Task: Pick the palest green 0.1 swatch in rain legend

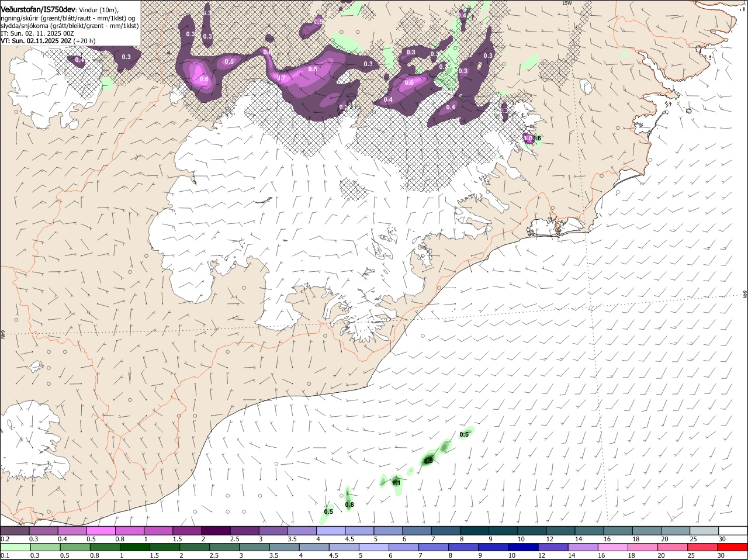Action: pyautogui.click(x=15, y=547)
